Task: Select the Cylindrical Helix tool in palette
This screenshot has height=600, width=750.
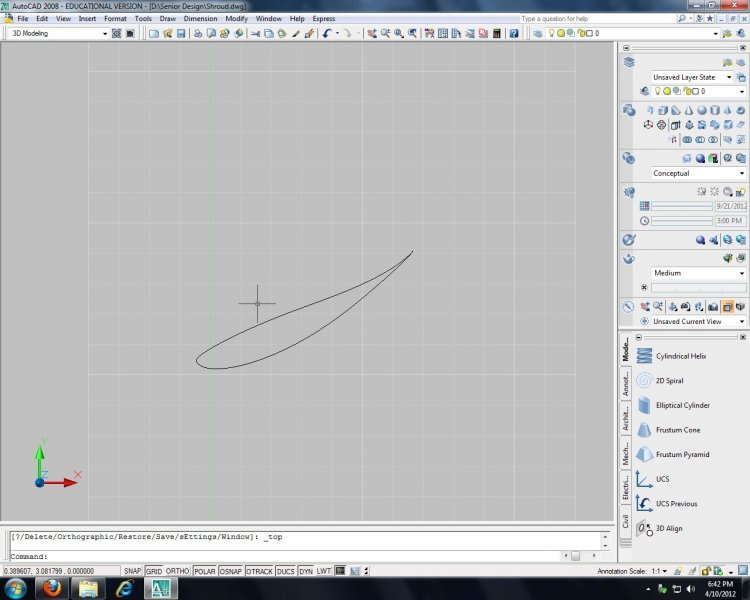Action: click(680, 356)
